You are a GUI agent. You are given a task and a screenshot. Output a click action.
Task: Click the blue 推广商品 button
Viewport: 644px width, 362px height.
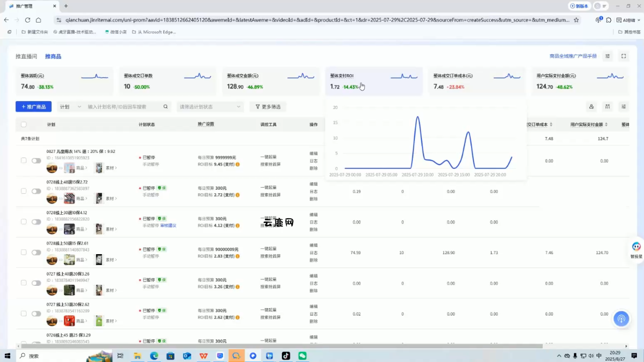click(33, 107)
